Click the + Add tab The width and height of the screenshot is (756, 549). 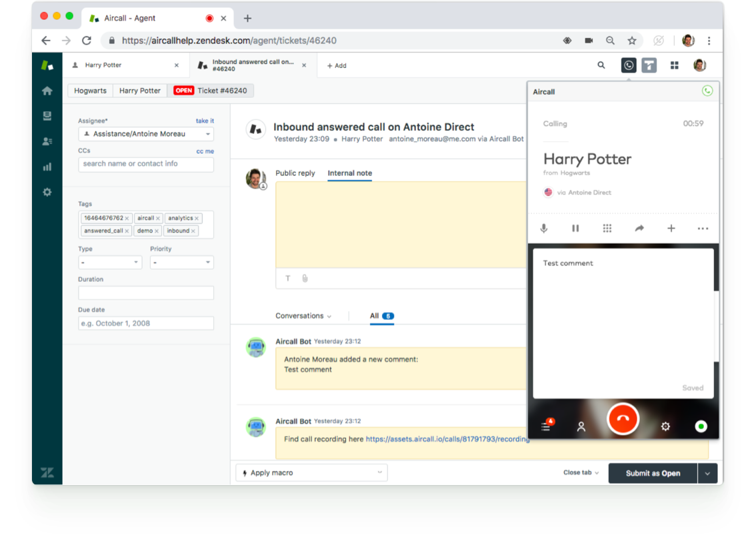[337, 65]
